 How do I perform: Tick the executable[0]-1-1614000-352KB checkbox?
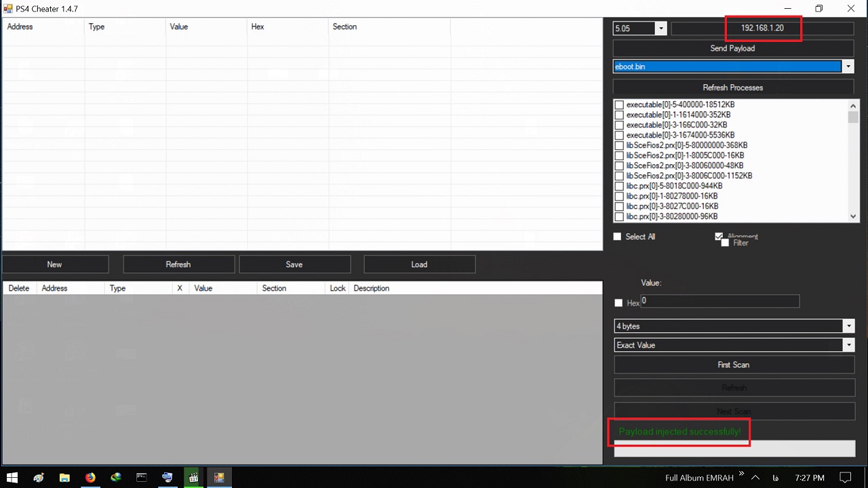pyautogui.click(x=619, y=115)
